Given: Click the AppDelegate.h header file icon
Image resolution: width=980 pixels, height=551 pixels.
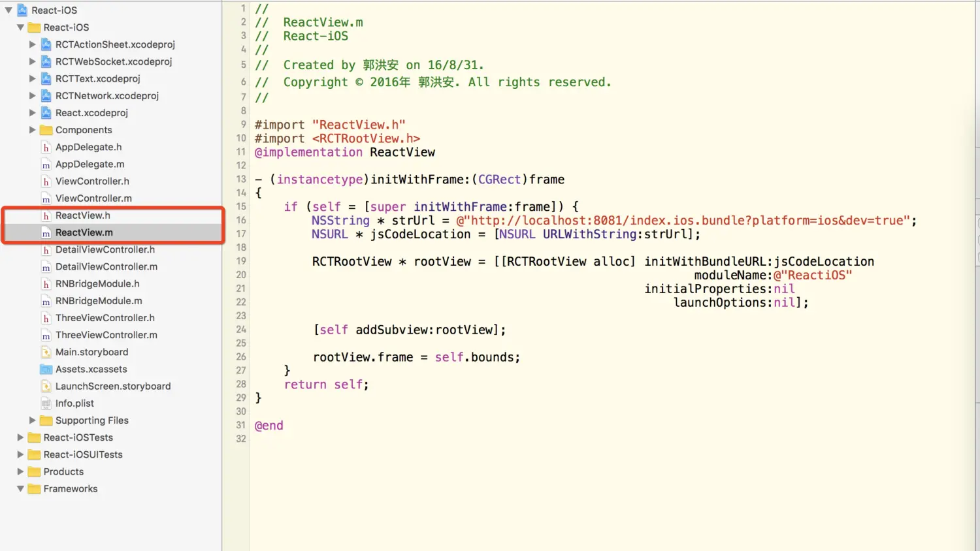Looking at the screenshot, I should (x=46, y=148).
